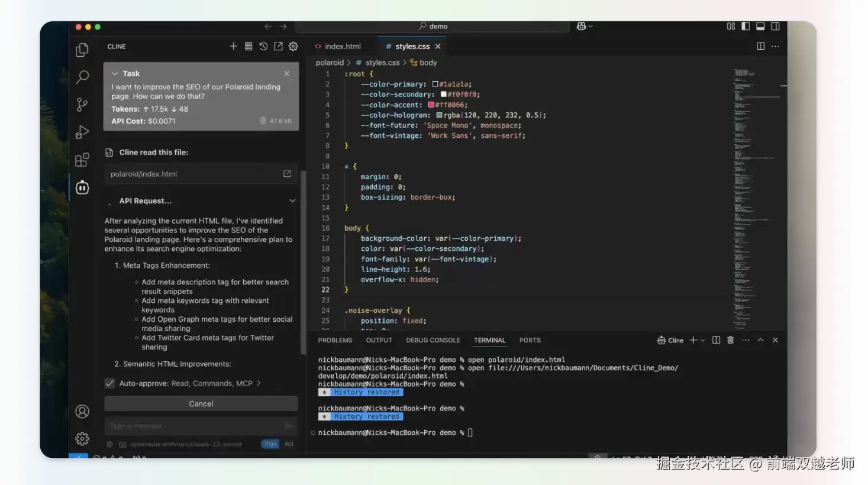Viewport: 868px width, 485px height.
Task: Add a new terminal with plus icon
Action: (x=693, y=340)
